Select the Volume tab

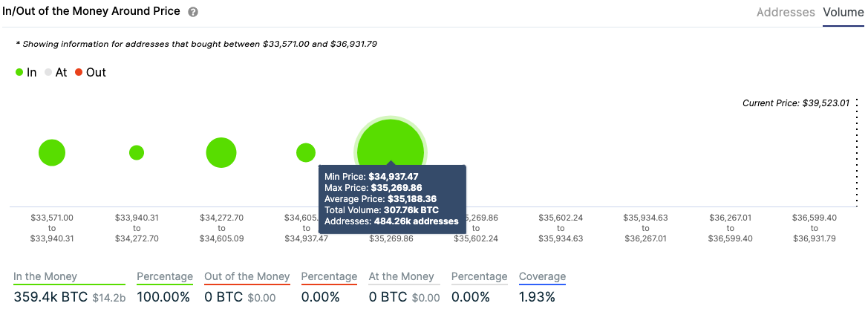tap(843, 13)
